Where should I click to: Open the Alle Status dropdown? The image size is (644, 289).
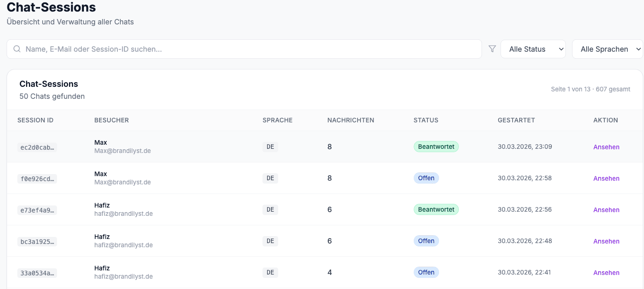click(533, 48)
